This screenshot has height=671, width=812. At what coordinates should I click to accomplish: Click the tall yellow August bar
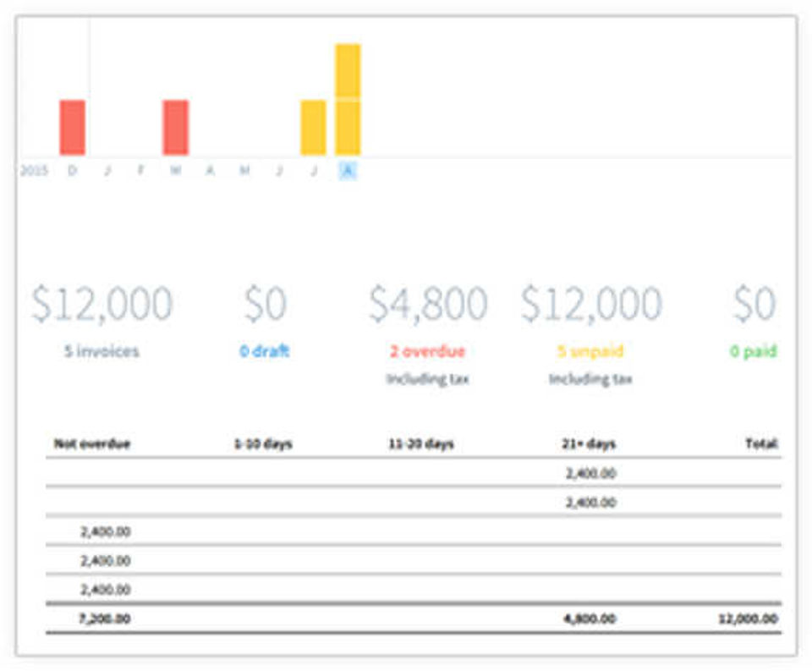tap(348, 100)
